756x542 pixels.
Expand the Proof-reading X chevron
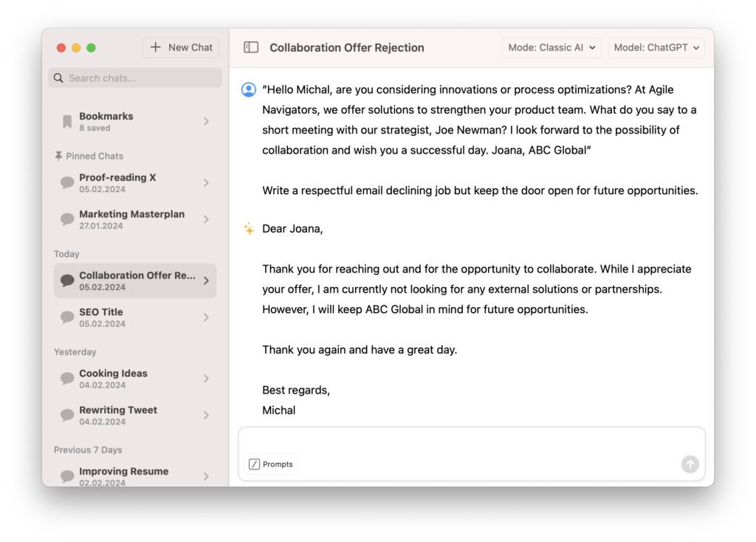207,182
